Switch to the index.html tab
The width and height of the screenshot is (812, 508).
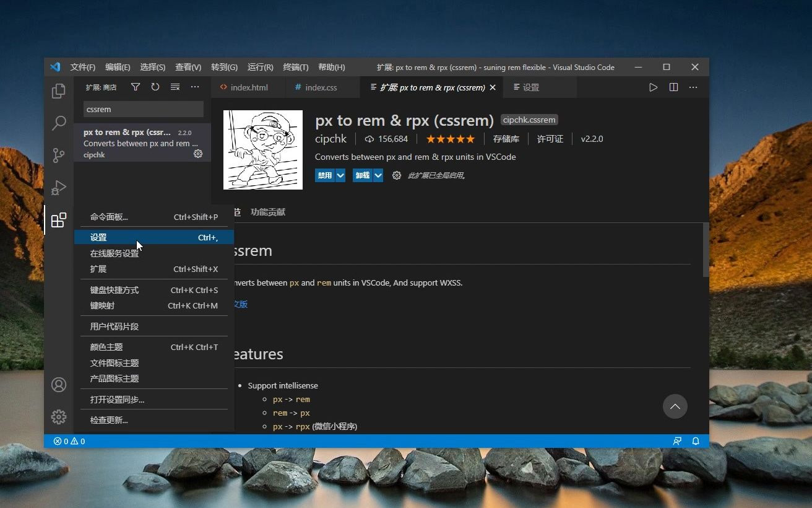248,87
